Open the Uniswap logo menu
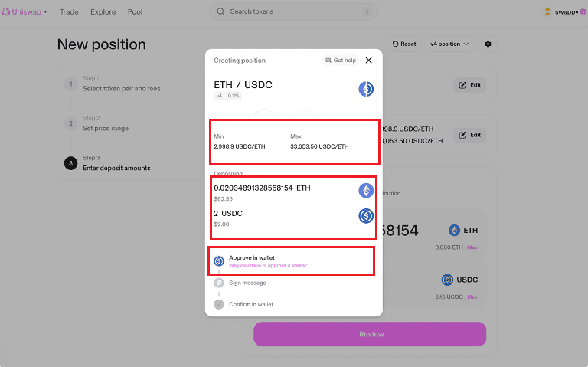Image resolution: width=588 pixels, height=367 pixels. pos(24,12)
